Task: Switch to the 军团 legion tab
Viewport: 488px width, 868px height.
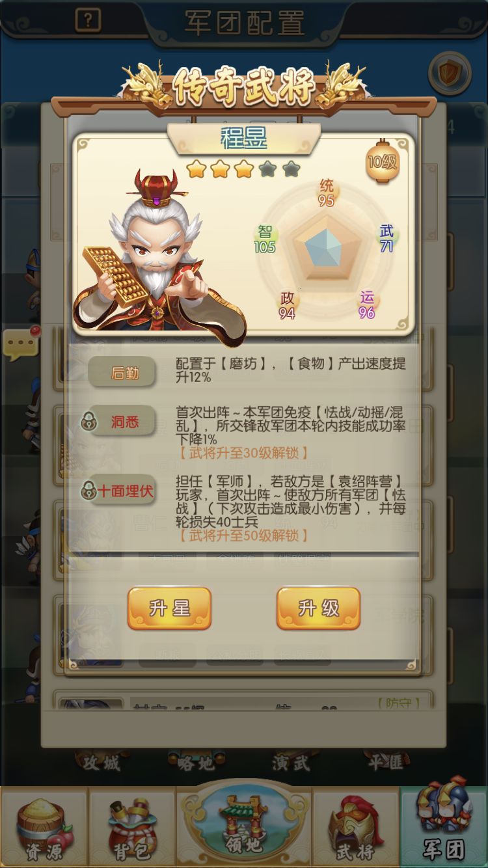Action: tap(444, 826)
